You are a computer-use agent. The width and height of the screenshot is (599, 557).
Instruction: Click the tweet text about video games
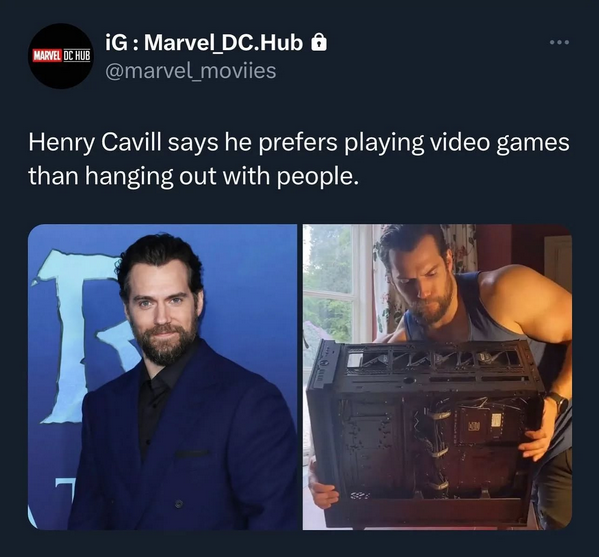(x=299, y=159)
